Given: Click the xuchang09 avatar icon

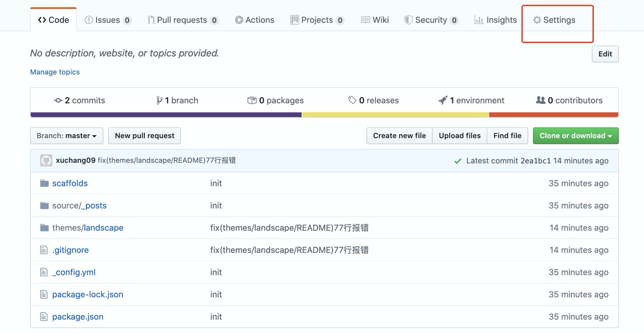Looking at the screenshot, I should point(46,161).
